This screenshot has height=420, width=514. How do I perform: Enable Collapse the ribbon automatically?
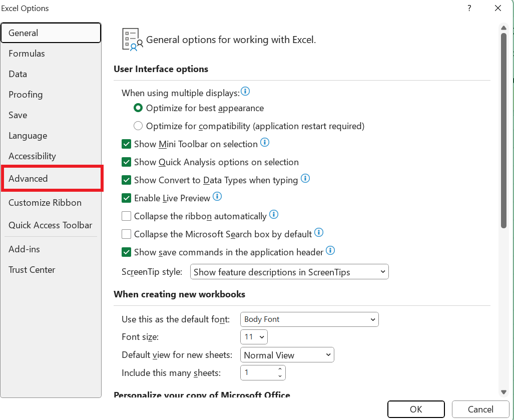126,216
